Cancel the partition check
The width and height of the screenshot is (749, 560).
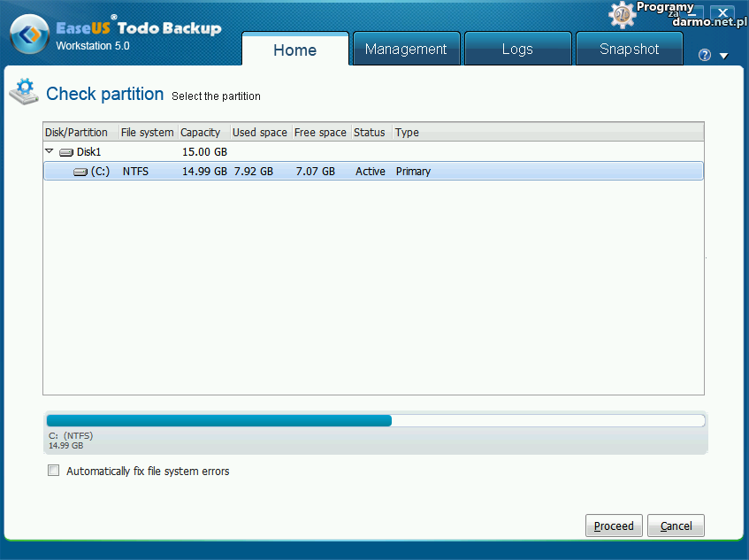pyautogui.click(x=676, y=525)
